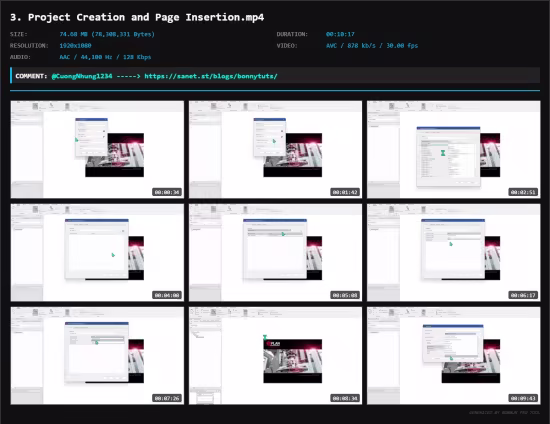Click the audio value 'AAC / 44,100 Hz / 128 Kbps'
The image size is (550, 424).
pyautogui.click(x=105, y=57)
